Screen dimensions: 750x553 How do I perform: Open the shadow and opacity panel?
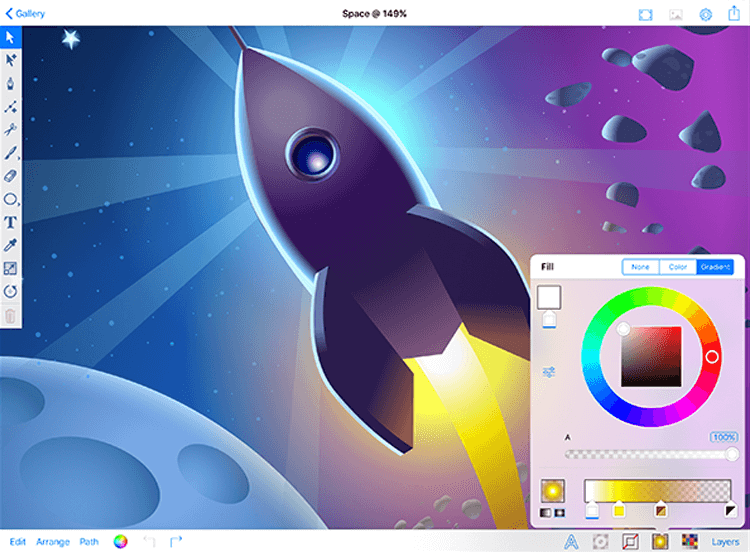click(601, 542)
